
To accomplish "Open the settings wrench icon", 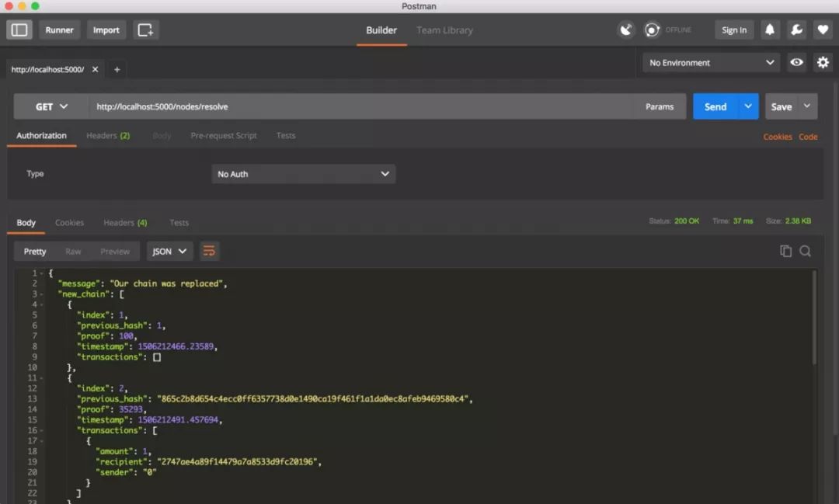I will point(796,30).
